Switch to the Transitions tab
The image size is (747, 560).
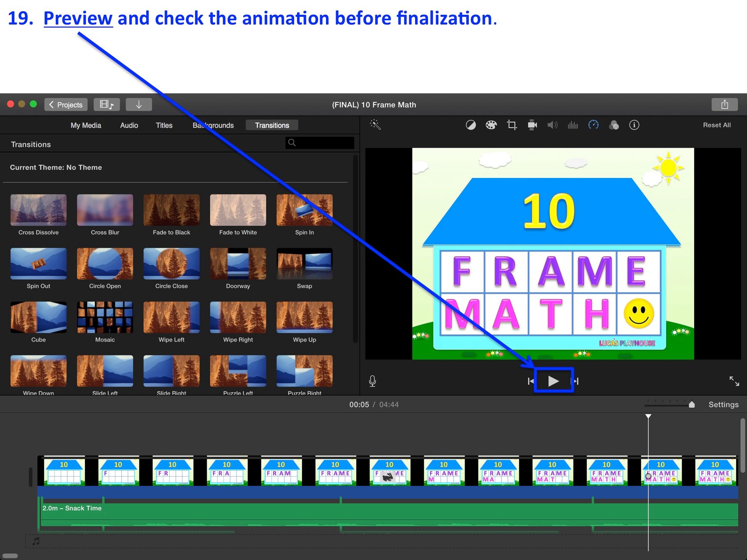click(x=272, y=125)
